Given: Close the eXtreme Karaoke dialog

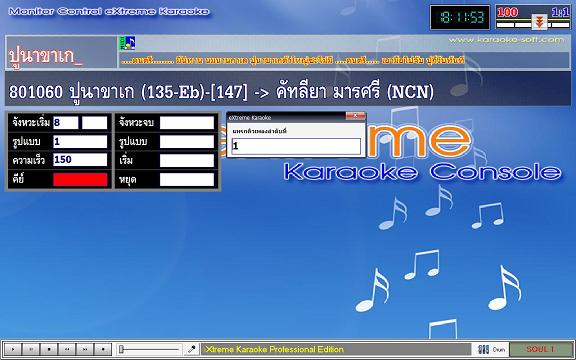Looking at the screenshot, I should (x=355, y=116).
